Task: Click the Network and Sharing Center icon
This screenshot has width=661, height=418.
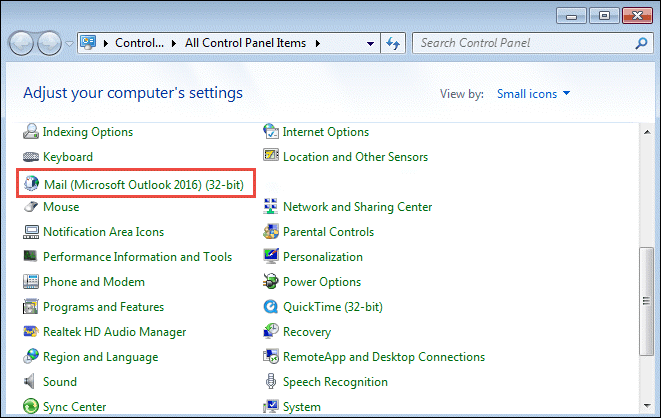Action: coord(270,206)
